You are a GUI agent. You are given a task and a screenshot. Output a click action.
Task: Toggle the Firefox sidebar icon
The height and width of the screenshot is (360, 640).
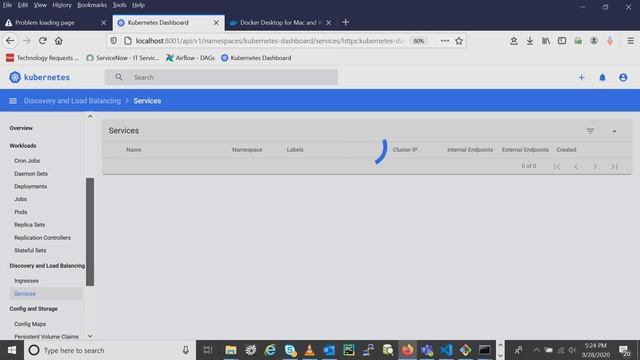tap(562, 41)
